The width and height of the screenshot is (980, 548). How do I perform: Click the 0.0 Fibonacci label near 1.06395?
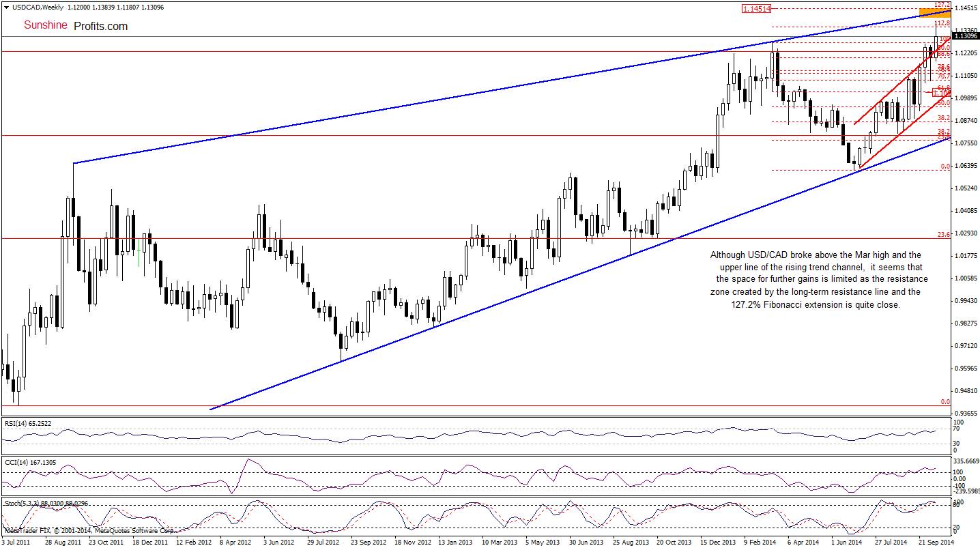pos(945,166)
